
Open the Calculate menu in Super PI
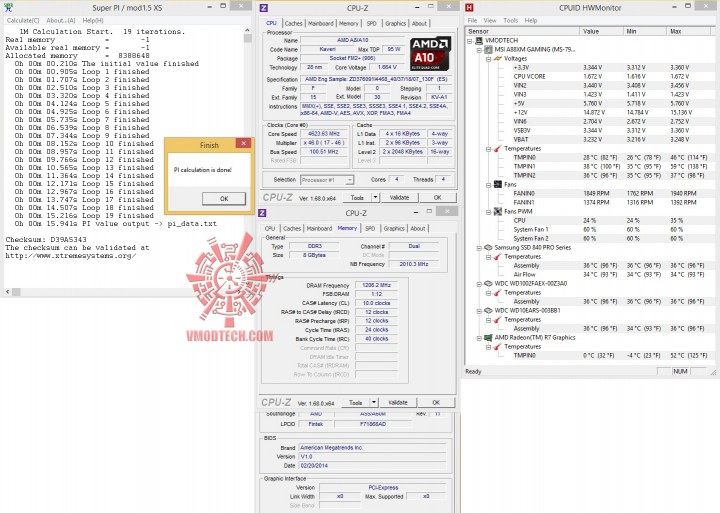tap(23, 21)
